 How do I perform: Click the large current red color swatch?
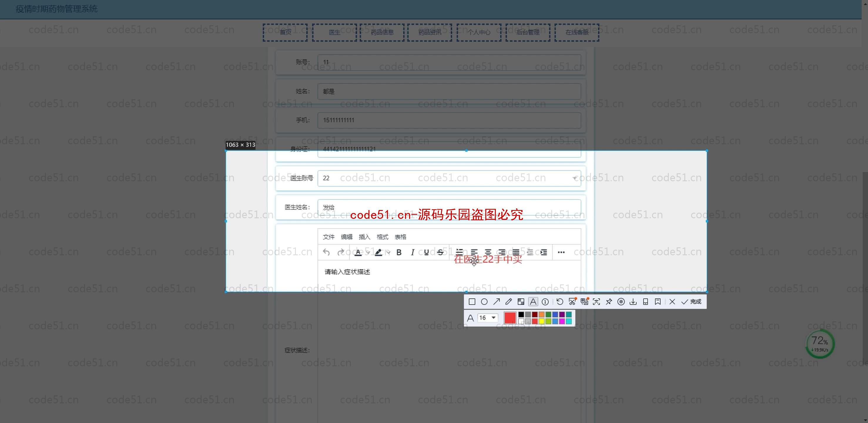(x=510, y=318)
